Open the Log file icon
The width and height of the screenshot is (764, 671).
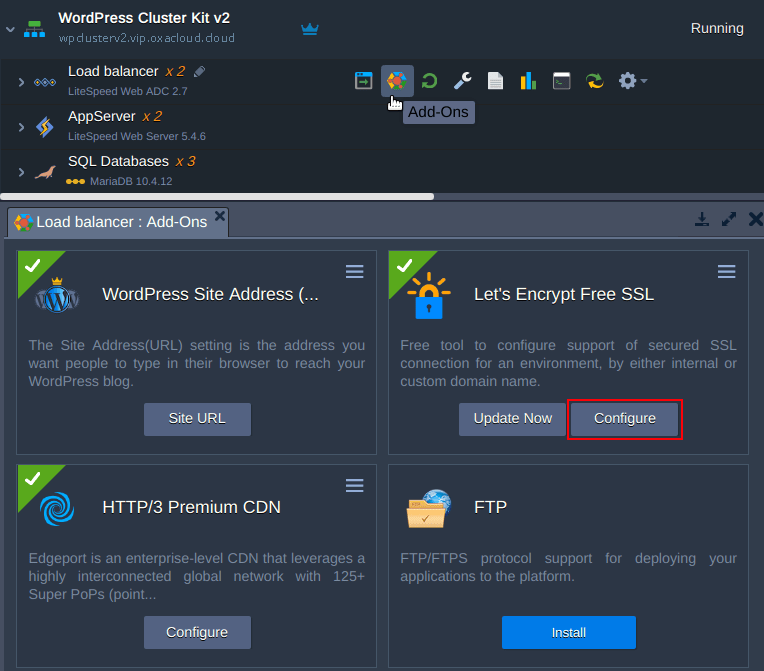click(495, 81)
